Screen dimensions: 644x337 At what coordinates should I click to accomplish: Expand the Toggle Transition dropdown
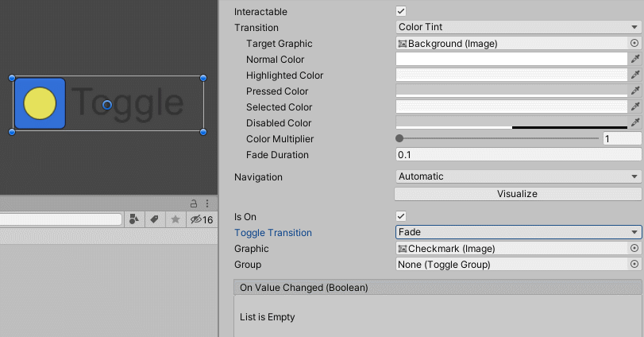[518, 232]
